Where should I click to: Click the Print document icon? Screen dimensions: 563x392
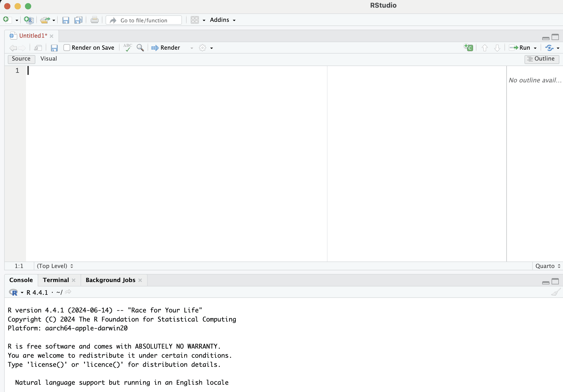(94, 20)
